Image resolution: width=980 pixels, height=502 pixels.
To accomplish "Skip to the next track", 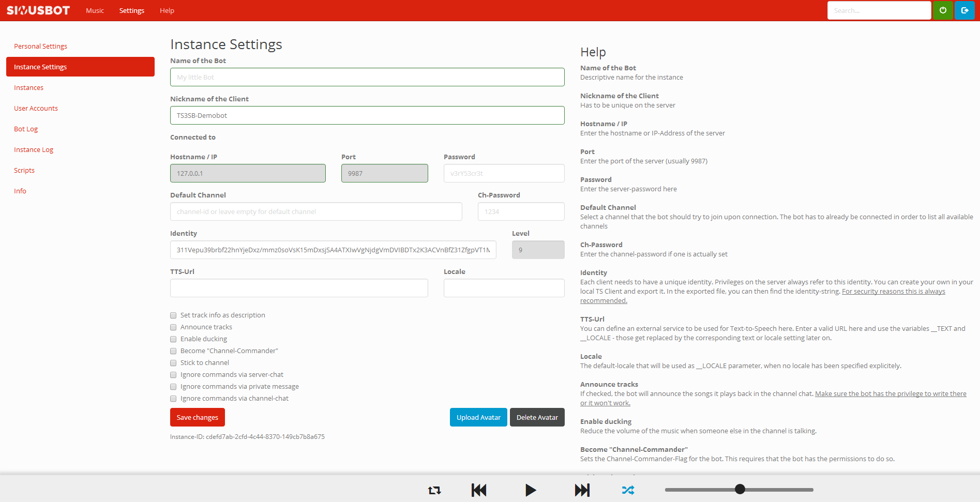I will (x=582, y=490).
